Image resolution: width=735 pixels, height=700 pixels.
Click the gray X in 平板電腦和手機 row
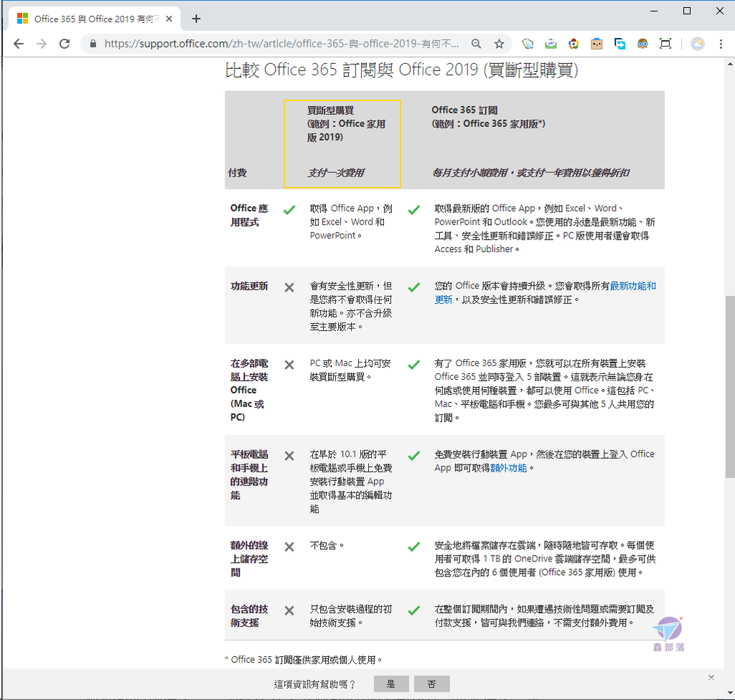(289, 456)
